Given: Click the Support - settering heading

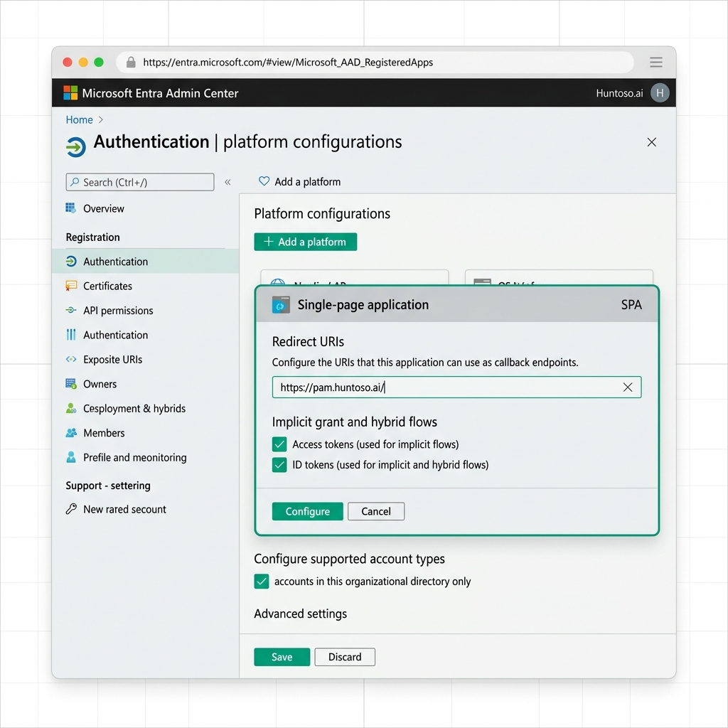Looking at the screenshot, I should click(x=108, y=486).
